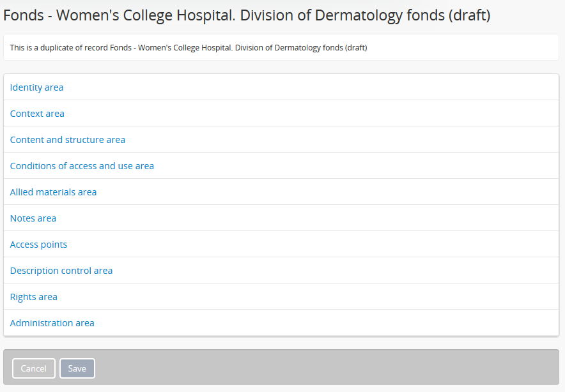Expand the Administration area section
Viewport: 565px width, 392px height.
tap(52, 323)
